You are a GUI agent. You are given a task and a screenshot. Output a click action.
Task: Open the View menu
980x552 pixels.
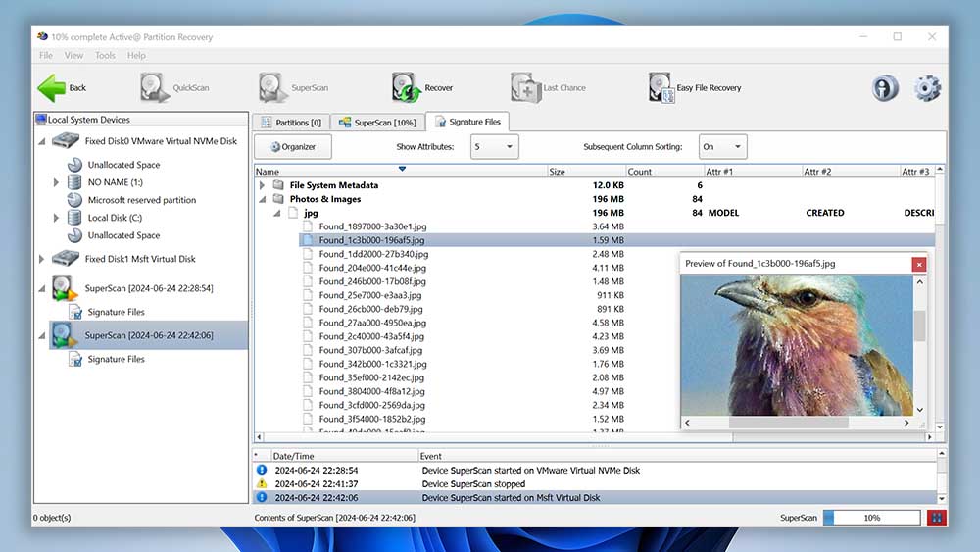point(73,55)
